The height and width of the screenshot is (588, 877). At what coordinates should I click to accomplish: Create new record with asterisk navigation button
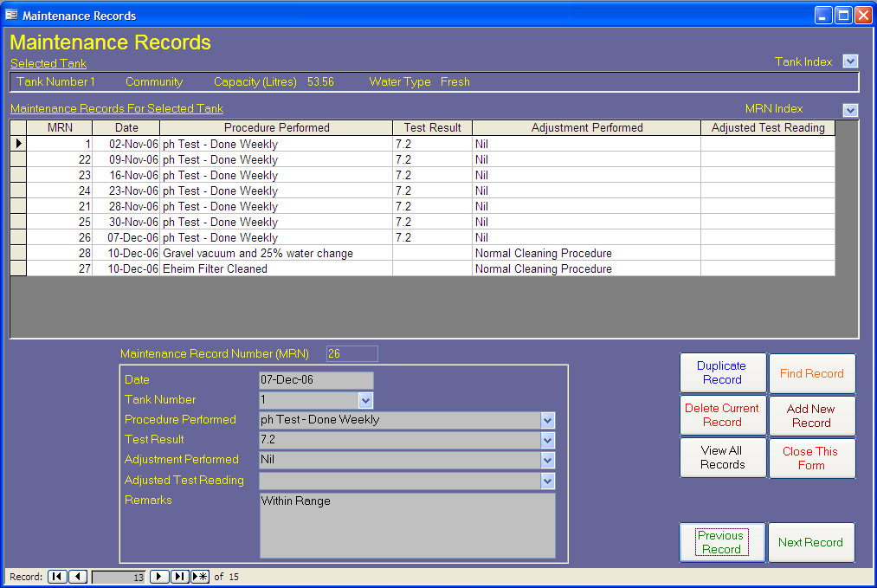click(x=200, y=576)
